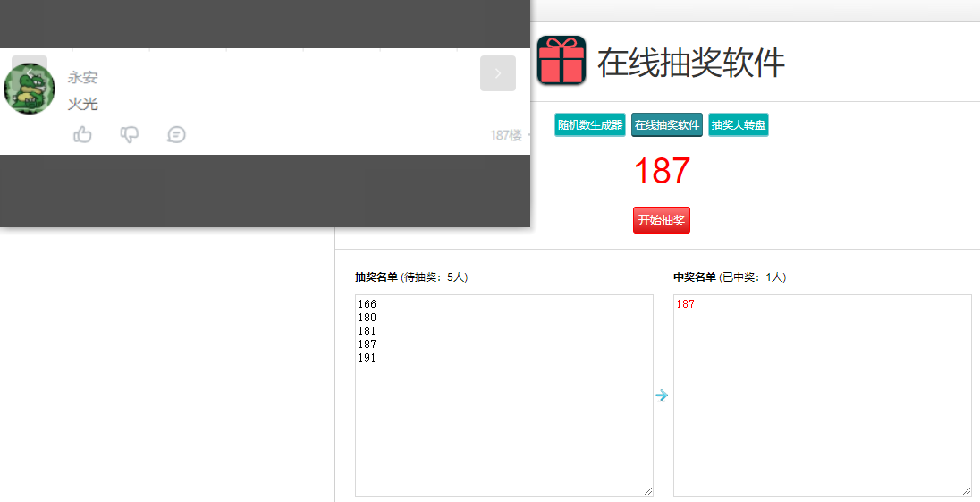Click the resize grip of 抽奖名单 box

click(x=648, y=491)
